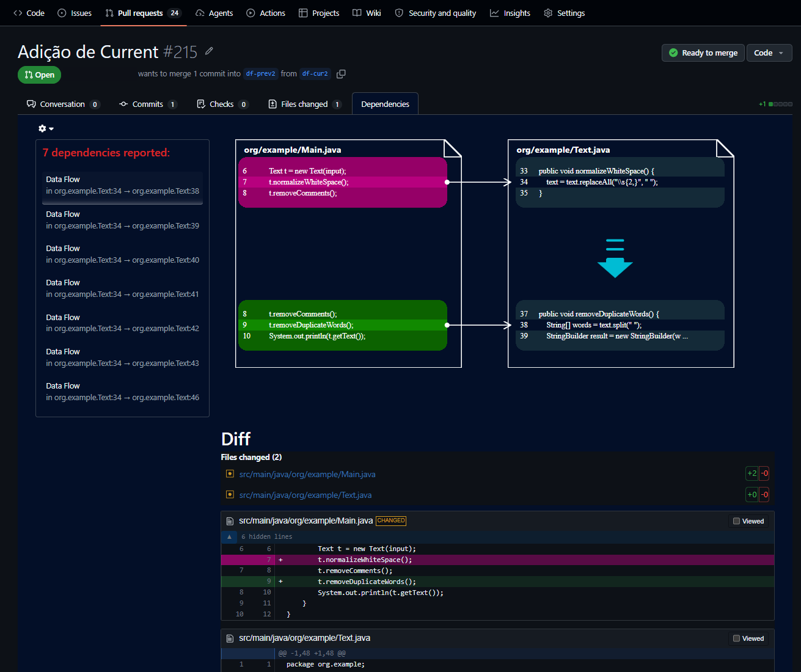Screen dimensions: 801x672
Task: Select Data Flow dependency to Text:42
Action: 122,323
